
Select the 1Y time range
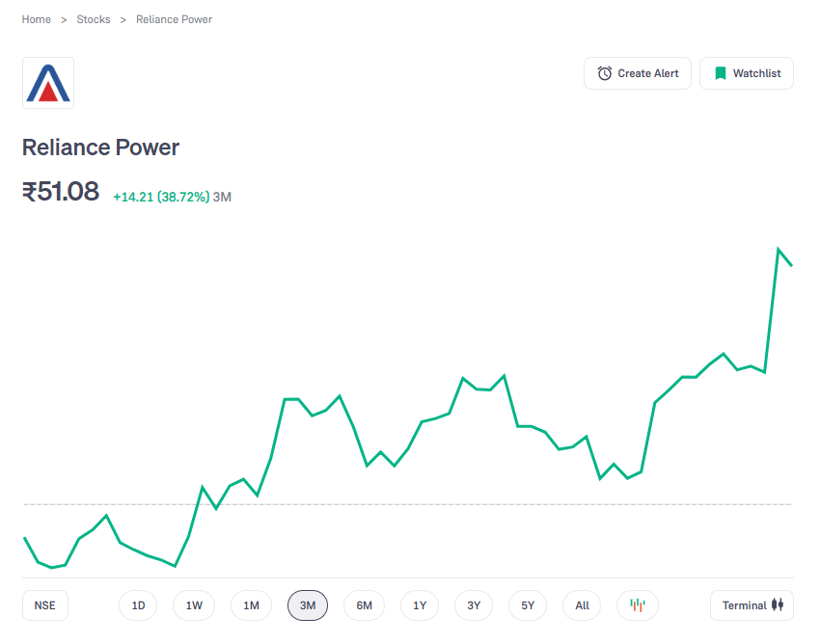point(420,605)
